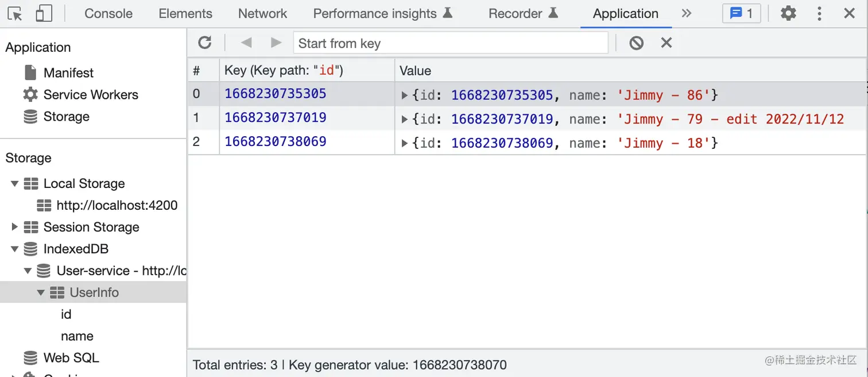Click the Service Workers gear icon

tap(30, 94)
